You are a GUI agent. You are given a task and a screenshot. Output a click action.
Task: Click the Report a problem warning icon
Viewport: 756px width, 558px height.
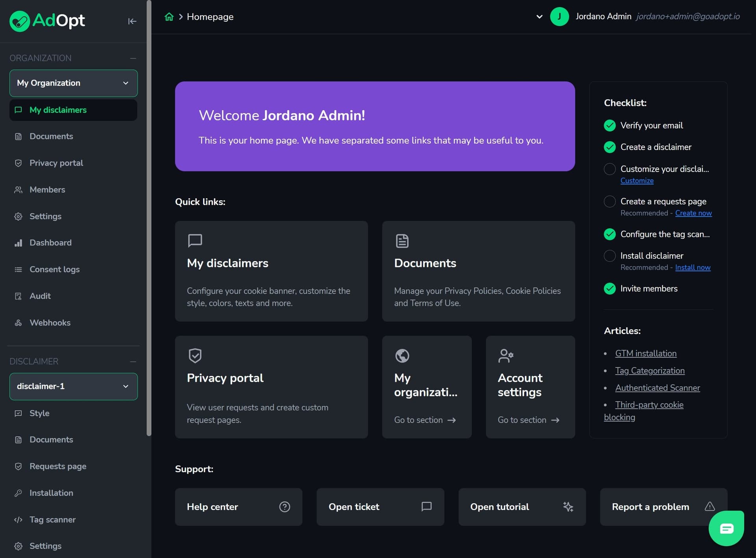pyautogui.click(x=710, y=506)
